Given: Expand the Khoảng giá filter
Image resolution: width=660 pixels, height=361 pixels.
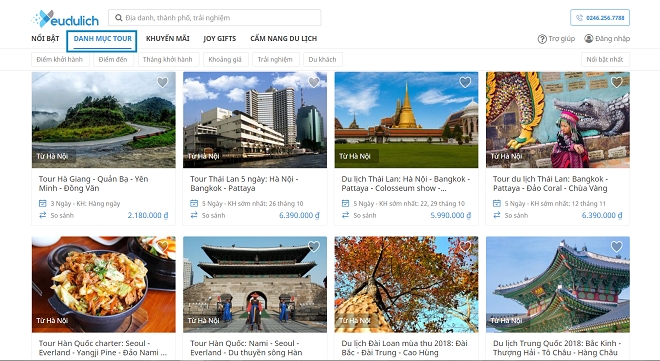Looking at the screenshot, I should [226, 59].
